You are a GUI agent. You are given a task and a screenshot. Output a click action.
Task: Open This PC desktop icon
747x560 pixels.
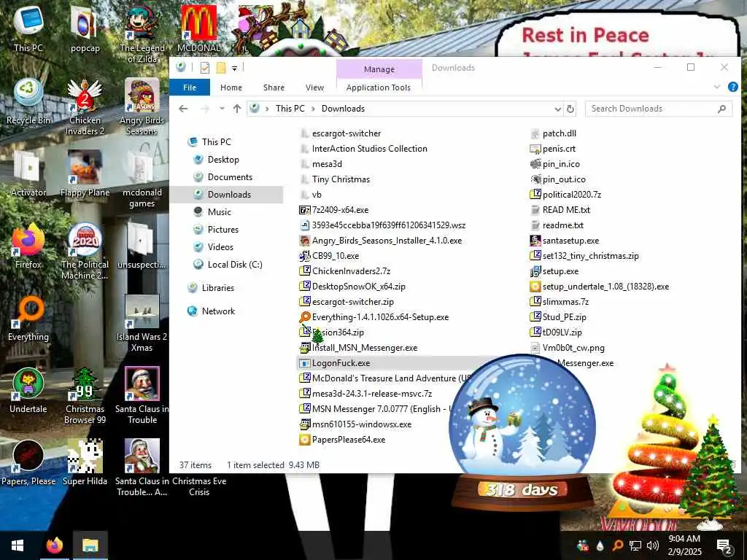pyautogui.click(x=28, y=29)
